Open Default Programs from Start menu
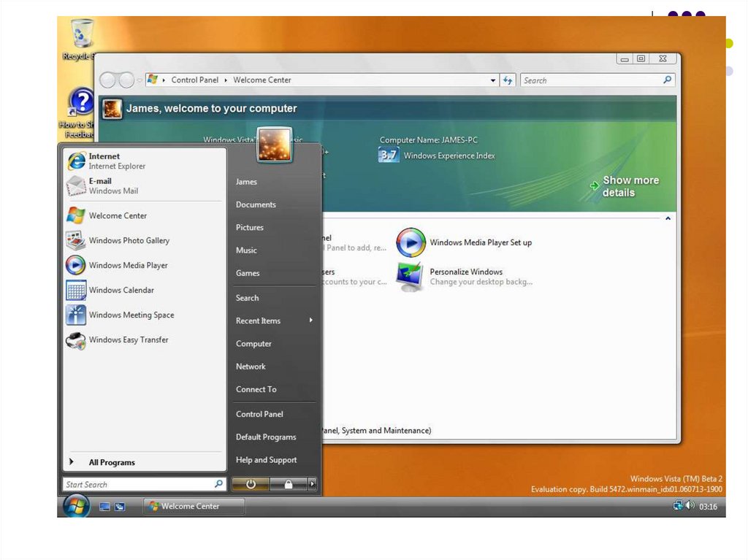The width and height of the screenshot is (748, 560). pos(266,437)
